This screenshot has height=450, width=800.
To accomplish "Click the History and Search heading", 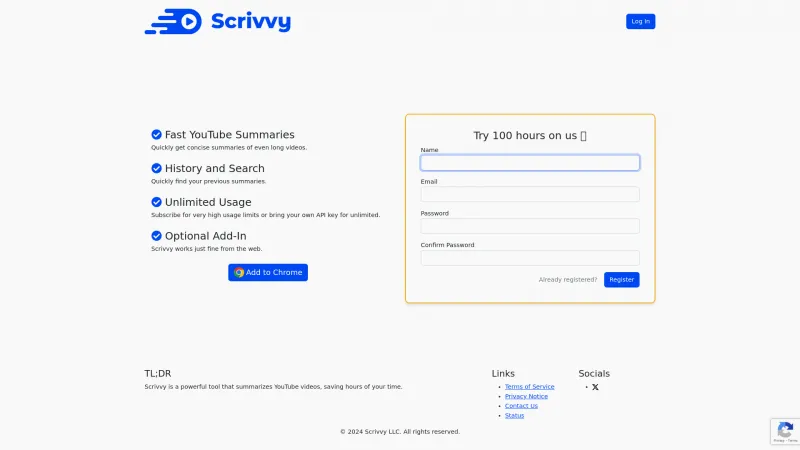I will pos(215,168).
